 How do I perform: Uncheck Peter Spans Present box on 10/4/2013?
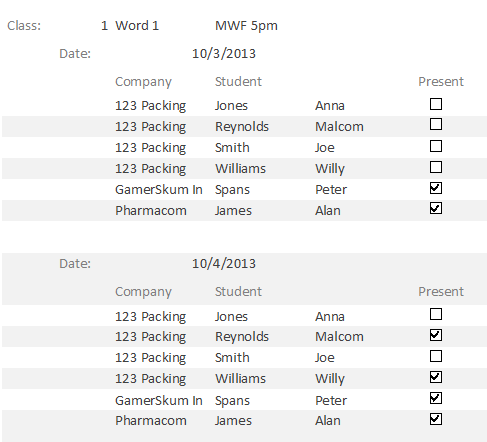436,398
